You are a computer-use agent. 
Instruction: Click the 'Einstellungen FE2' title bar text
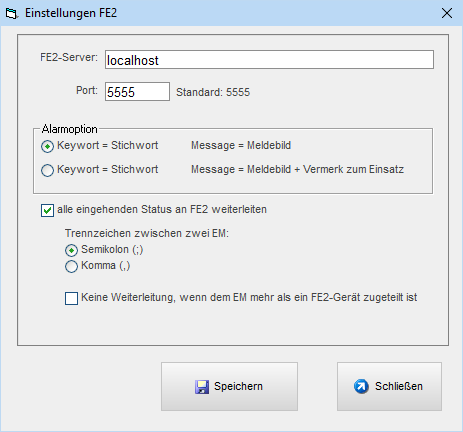tap(71, 13)
